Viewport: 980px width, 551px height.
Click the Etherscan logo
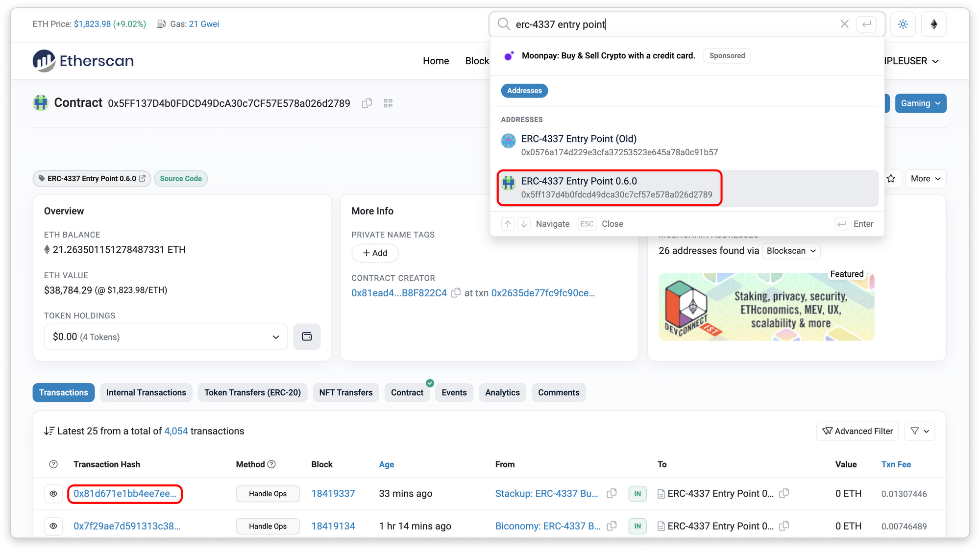pos(83,61)
